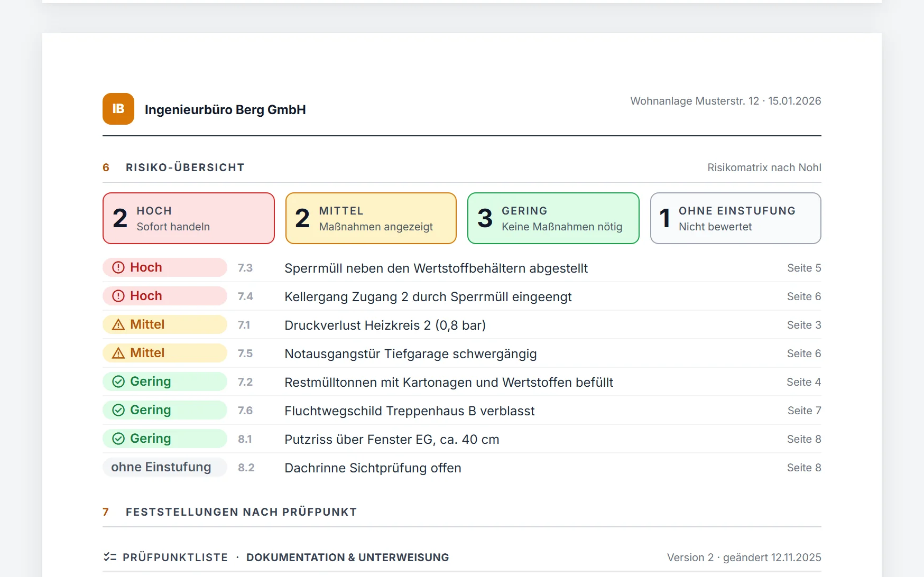Click the green checkmark icon in row 8.1
This screenshot has height=577, width=924.
[118, 439]
